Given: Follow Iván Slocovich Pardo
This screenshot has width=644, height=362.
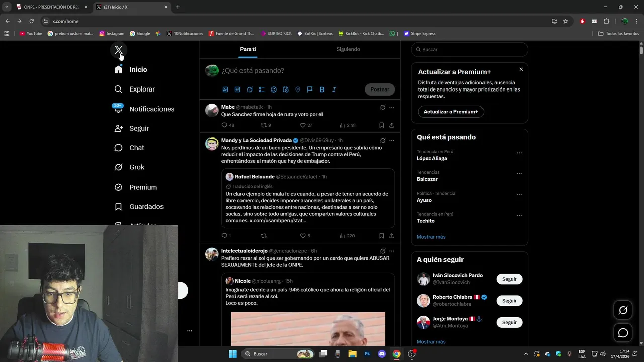Looking at the screenshot, I should (509, 279).
